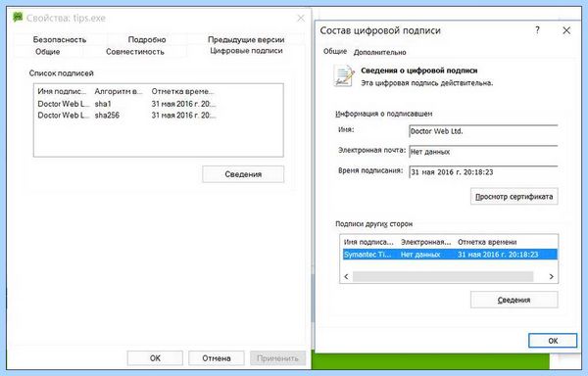Click the Алгоритм column header

click(120, 91)
